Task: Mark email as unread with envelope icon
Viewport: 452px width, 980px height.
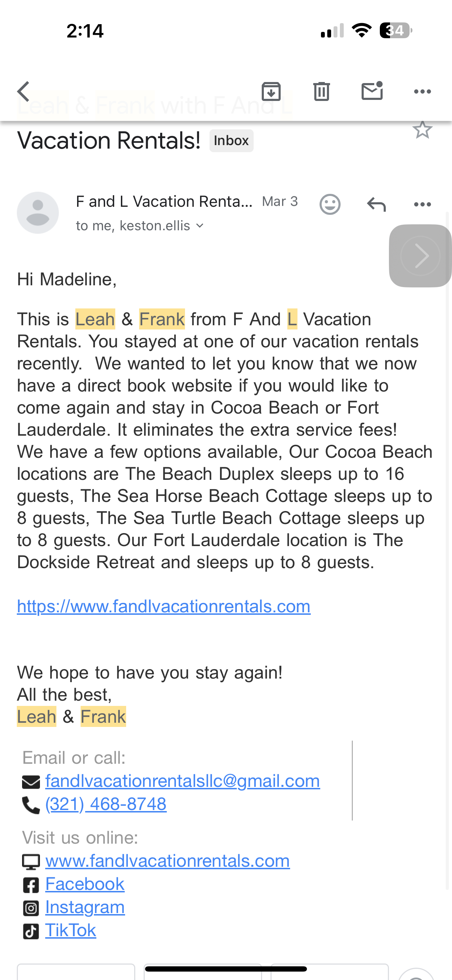Action: pyautogui.click(x=372, y=91)
